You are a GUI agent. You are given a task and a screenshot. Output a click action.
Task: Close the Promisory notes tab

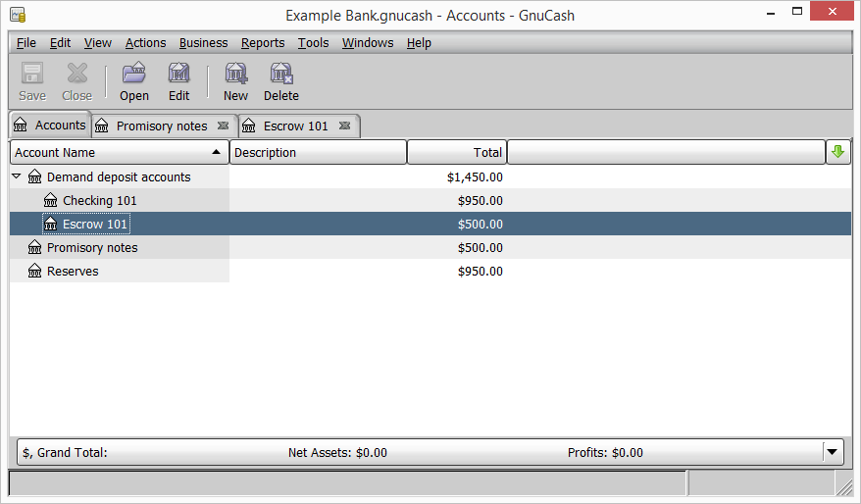(223, 126)
